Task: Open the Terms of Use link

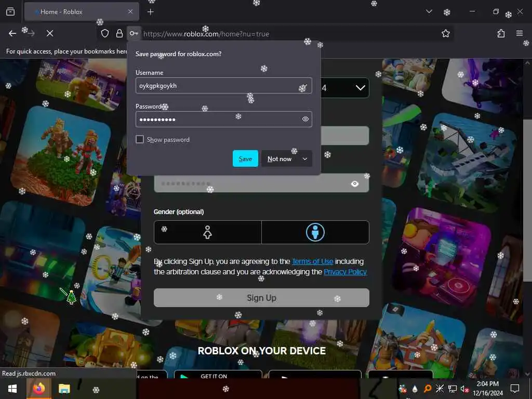Action: coord(312,261)
